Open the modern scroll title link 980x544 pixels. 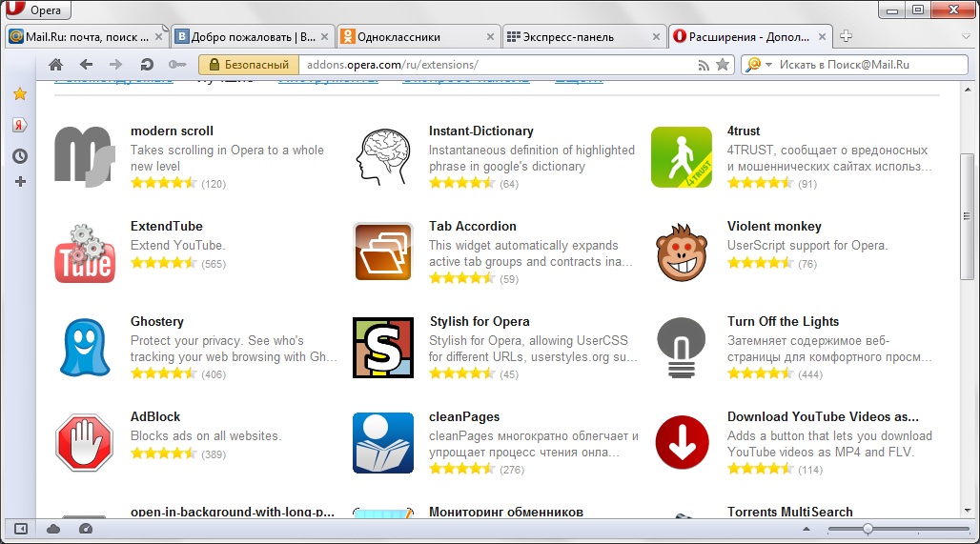tap(172, 131)
